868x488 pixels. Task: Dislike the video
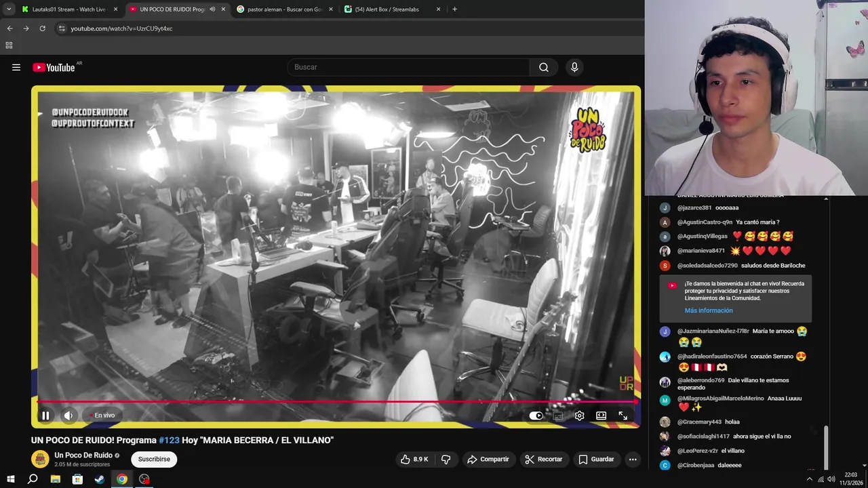click(x=446, y=459)
